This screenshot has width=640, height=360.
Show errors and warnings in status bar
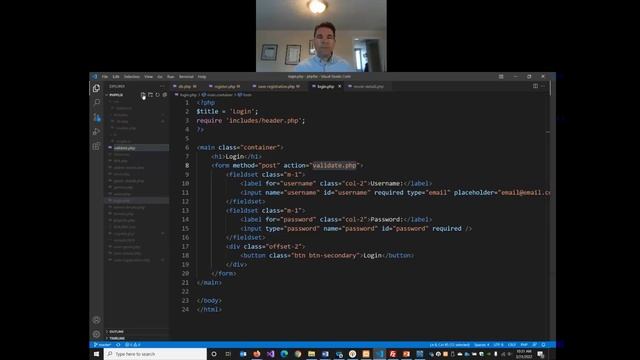[x=133, y=345]
